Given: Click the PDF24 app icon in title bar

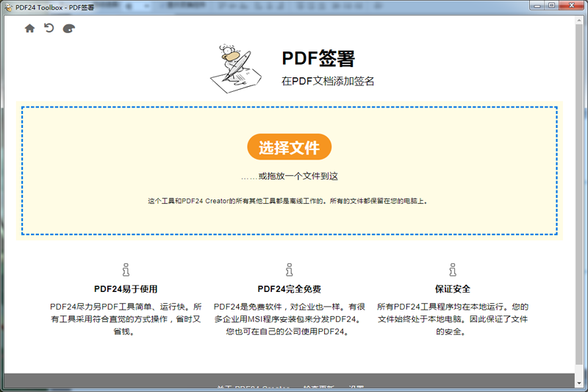Looking at the screenshot, I should pos(8,7).
